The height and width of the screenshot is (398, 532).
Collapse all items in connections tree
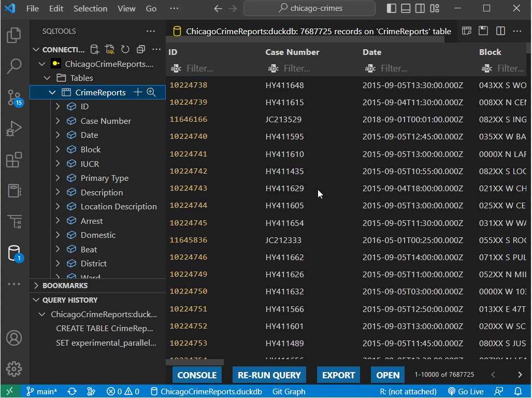[x=140, y=50]
